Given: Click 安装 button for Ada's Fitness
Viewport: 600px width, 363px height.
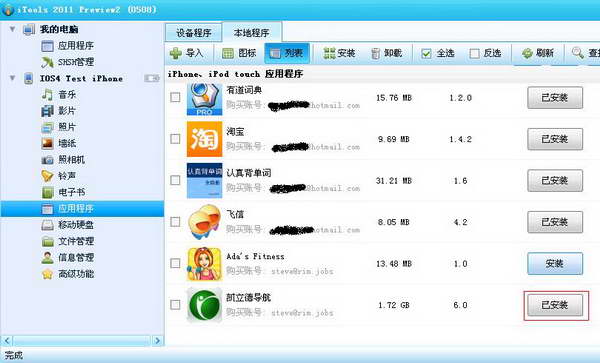Looking at the screenshot, I should [555, 263].
